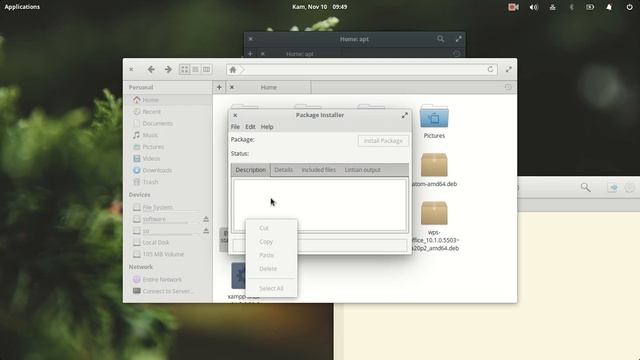
Task: Eject the software device
Action: click(x=206, y=219)
